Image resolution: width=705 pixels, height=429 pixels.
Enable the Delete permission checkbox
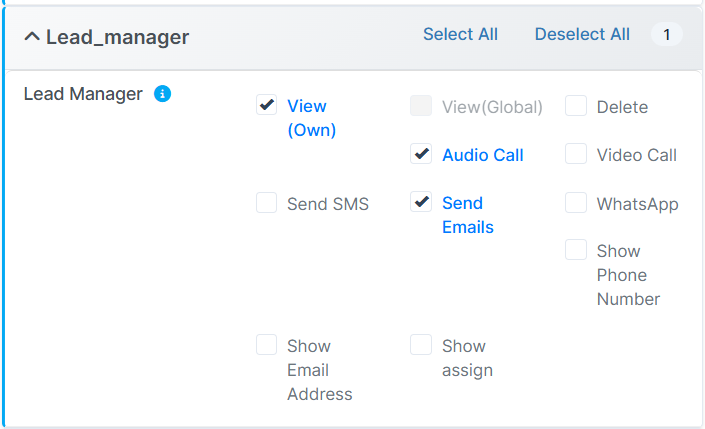pyautogui.click(x=575, y=106)
